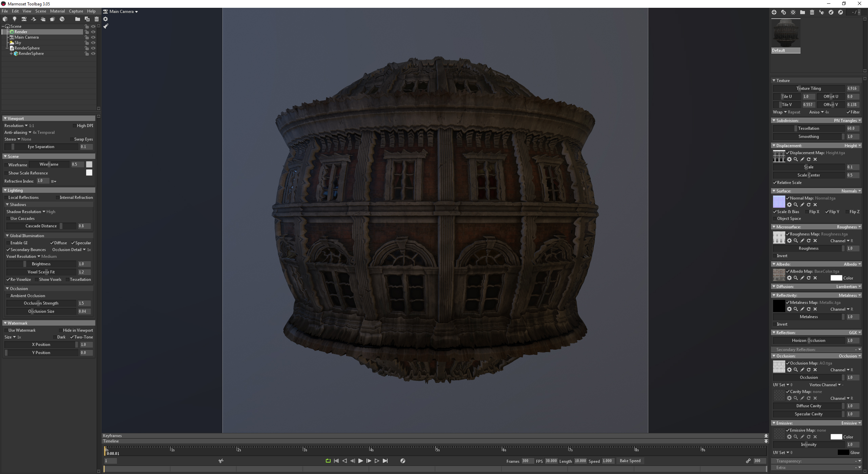Viewport: 868px width, 474px height.
Task: Click the Bake Speed button
Action: (x=630, y=461)
